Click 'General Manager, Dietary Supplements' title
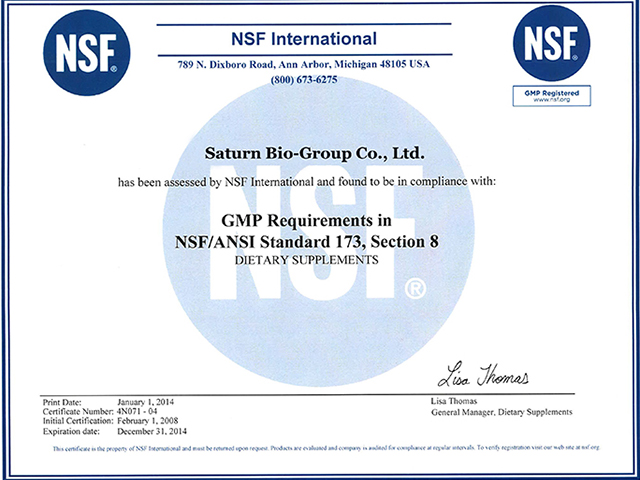This screenshot has width=640, height=480. coord(502,412)
